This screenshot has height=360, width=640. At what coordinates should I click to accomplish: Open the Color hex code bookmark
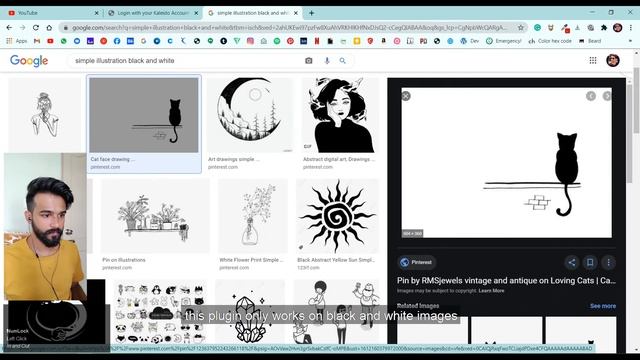[x=550, y=41]
